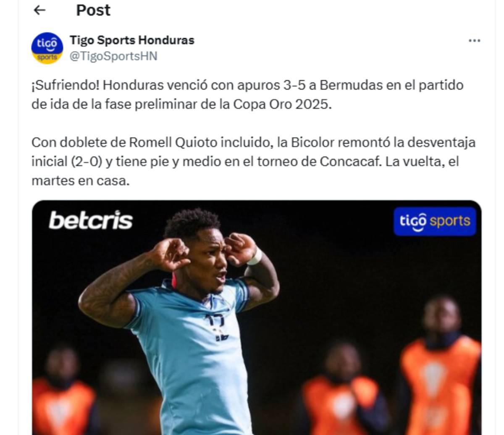Open the three-dot more options menu
This screenshot has width=504, height=435.
click(x=474, y=41)
